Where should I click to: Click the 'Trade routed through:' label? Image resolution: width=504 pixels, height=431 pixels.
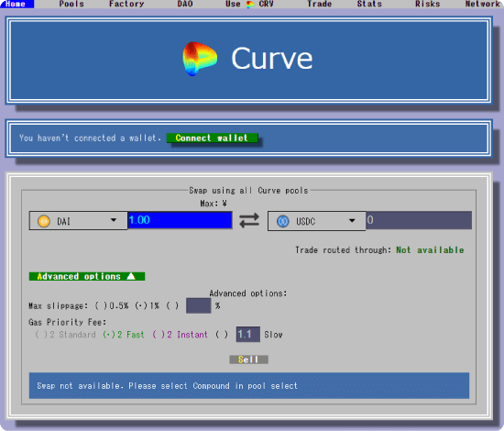click(x=344, y=250)
